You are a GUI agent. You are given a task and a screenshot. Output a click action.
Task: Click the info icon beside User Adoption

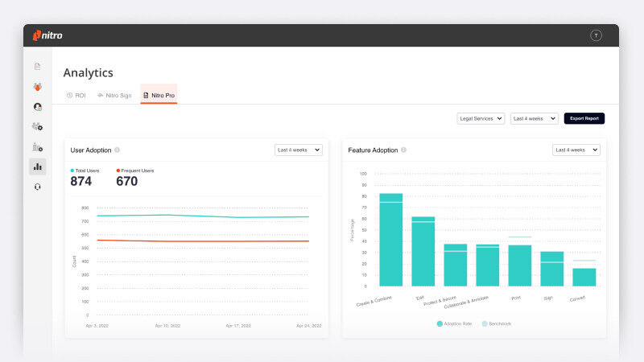coord(117,150)
